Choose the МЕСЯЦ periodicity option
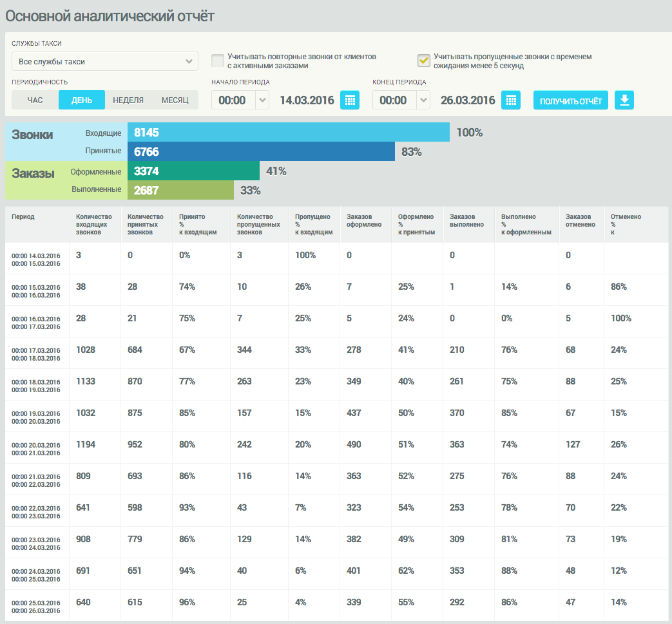Image resolution: width=672 pixels, height=624 pixels. tap(175, 100)
